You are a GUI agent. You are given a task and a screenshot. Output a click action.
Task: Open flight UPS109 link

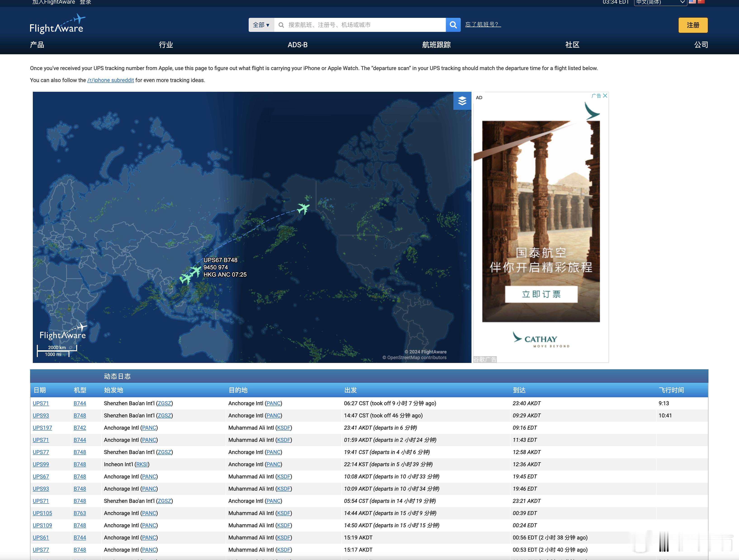(43, 525)
